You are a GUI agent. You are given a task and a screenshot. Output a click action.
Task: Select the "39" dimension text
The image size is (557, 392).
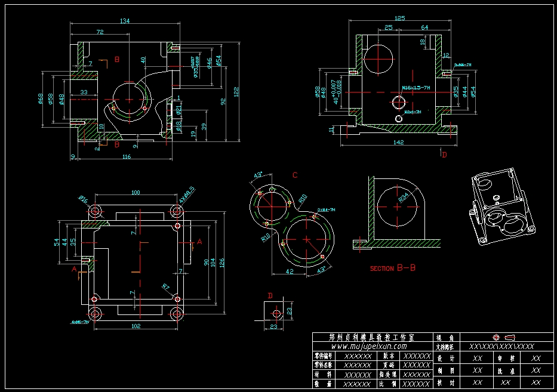pos(204,126)
